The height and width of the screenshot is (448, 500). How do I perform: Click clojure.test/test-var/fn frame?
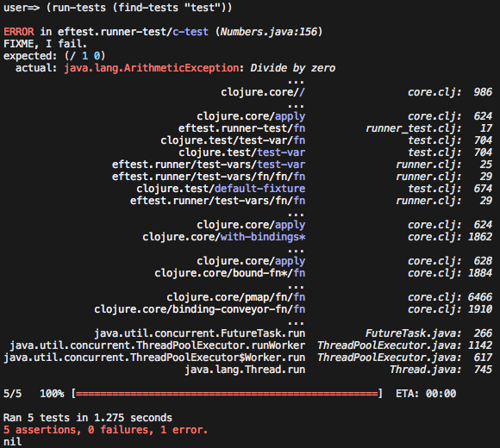click(233, 140)
